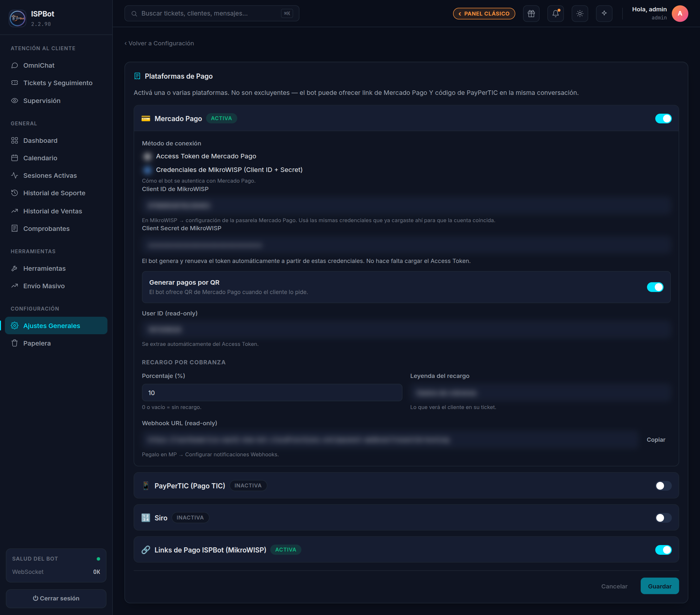The image size is (700, 615).
Task: Click the ISPBot logo icon
Action: 17,18
